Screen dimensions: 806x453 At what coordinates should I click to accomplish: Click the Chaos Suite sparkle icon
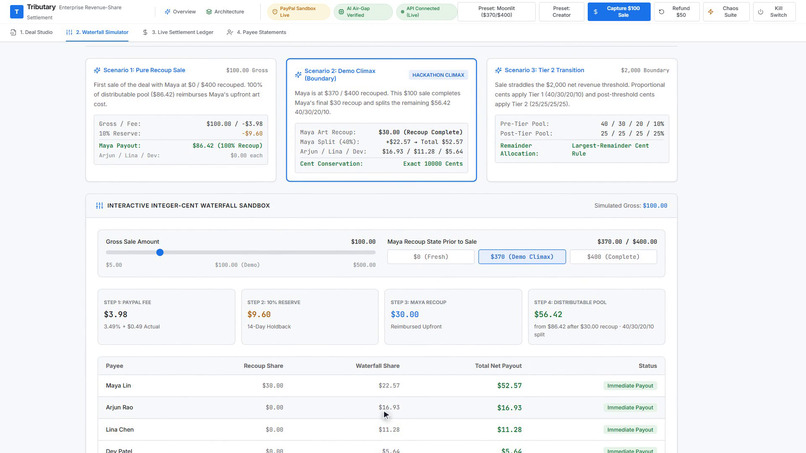(711, 12)
